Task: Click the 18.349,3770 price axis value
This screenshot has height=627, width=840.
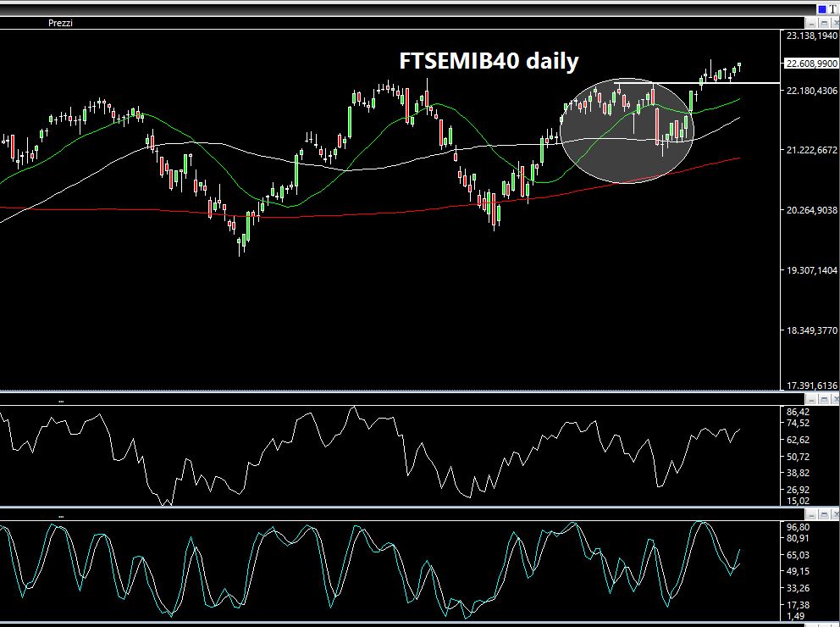Action: (x=811, y=330)
